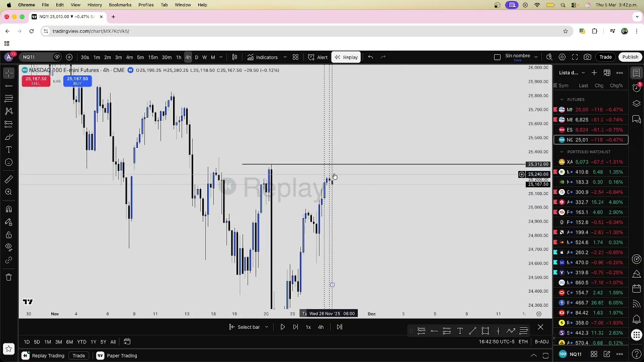
Task: Click the Trade button in top toolbar
Action: point(605,57)
